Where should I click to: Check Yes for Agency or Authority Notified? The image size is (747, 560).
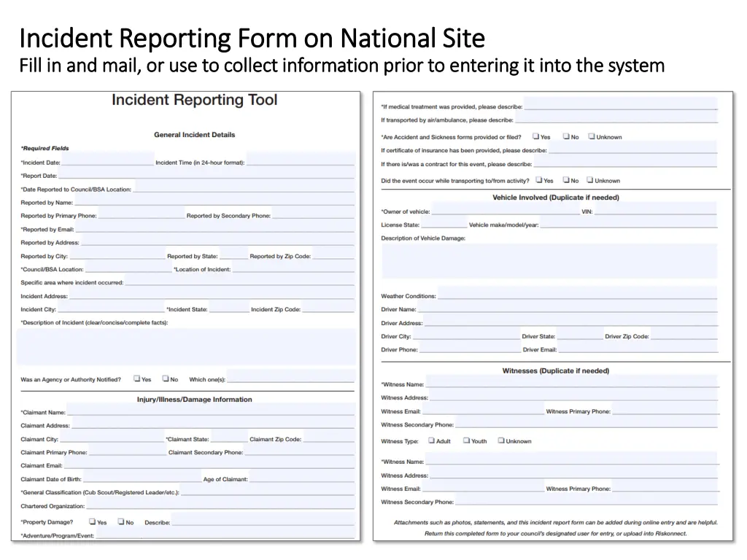coord(137,378)
